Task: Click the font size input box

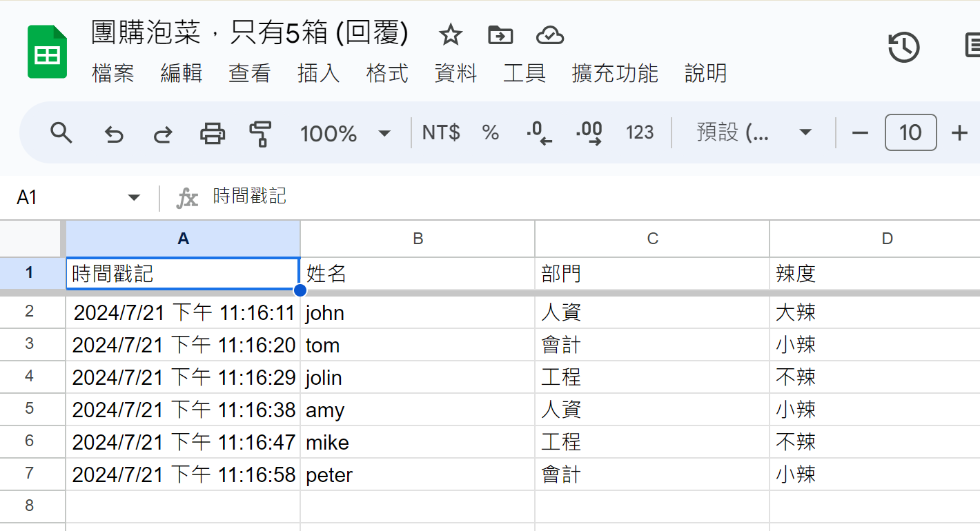Action: [x=910, y=132]
